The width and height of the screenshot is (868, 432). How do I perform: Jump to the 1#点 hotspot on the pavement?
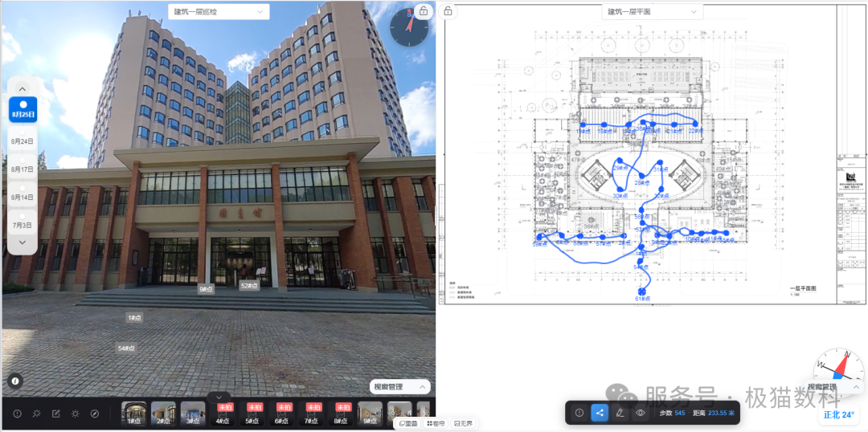click(x=133, y=317)
